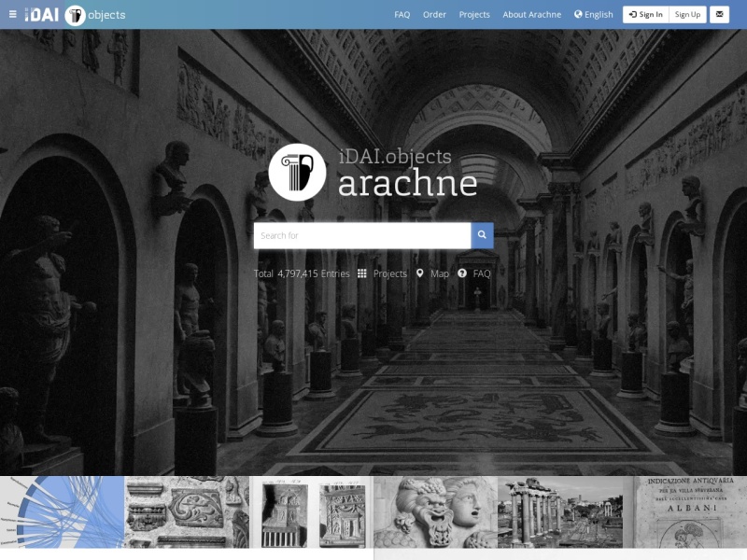747x560 pixels.
Task: Click the round arachne column icon in the navbar
Action: (x=75, y=15)
